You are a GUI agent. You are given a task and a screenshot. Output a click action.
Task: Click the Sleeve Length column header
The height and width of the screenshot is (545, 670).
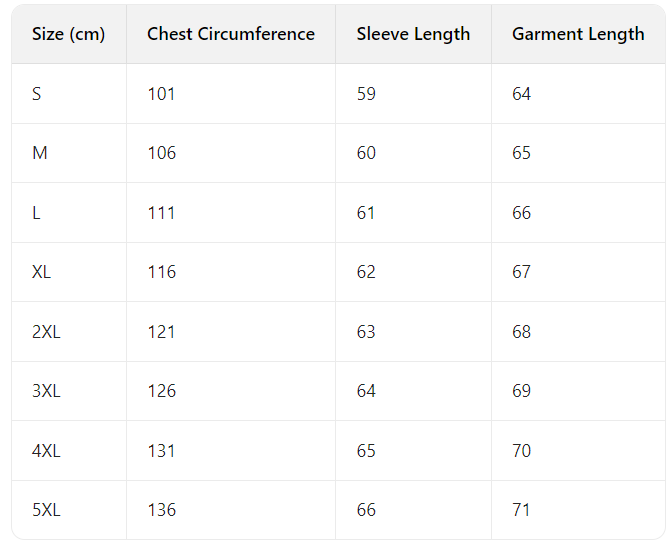coord(413,34)
